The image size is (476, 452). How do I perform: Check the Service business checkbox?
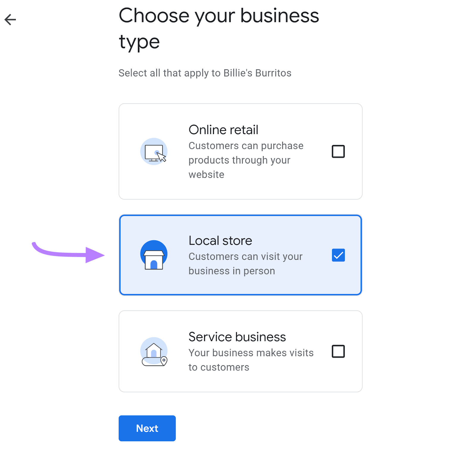click(338, 351)
